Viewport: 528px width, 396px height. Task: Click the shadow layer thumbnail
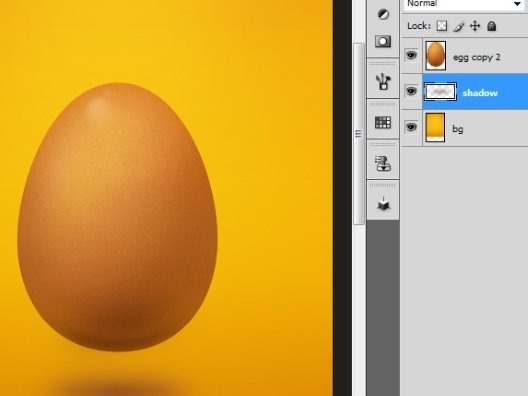440,92
